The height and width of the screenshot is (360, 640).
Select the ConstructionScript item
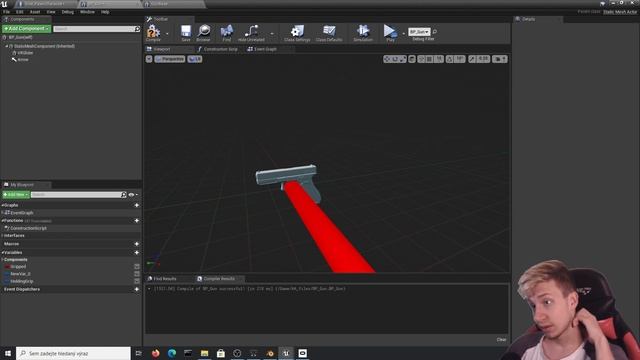[28, 229]
